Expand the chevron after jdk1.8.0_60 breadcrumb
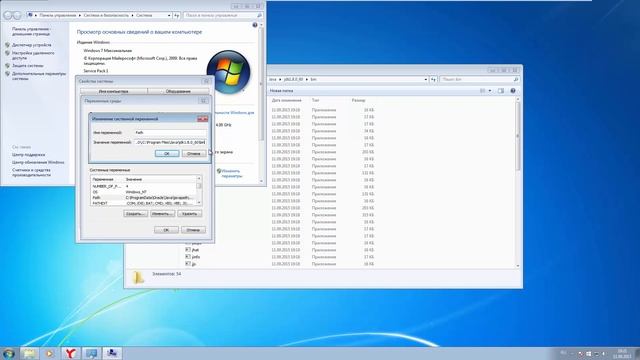Image resolution: width=640 pixels, height=360 pixels. click(x=307, y=79)
